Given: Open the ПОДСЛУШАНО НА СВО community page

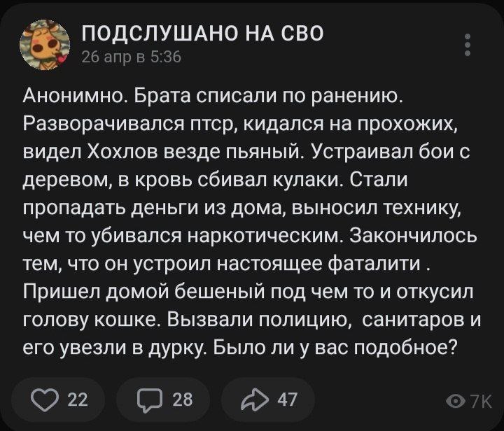Looking at the screenshot, I should [202, 34].
